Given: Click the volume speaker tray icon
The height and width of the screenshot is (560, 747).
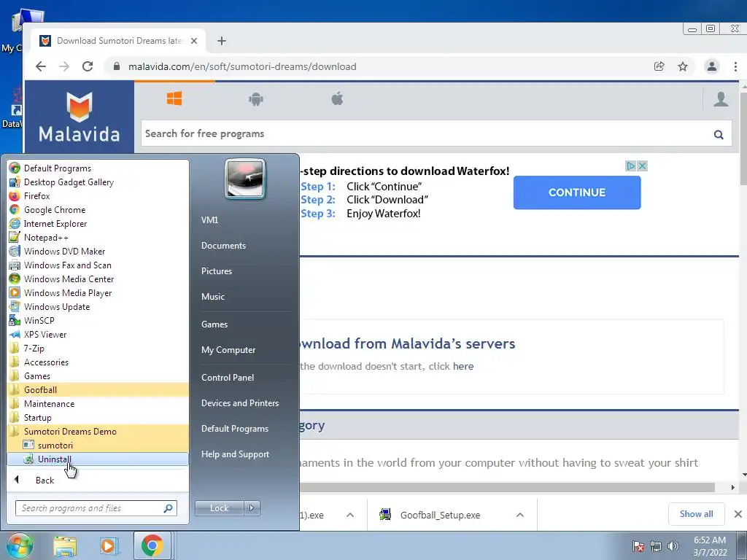Looking at the screenshot, I should tap(673, 546).
